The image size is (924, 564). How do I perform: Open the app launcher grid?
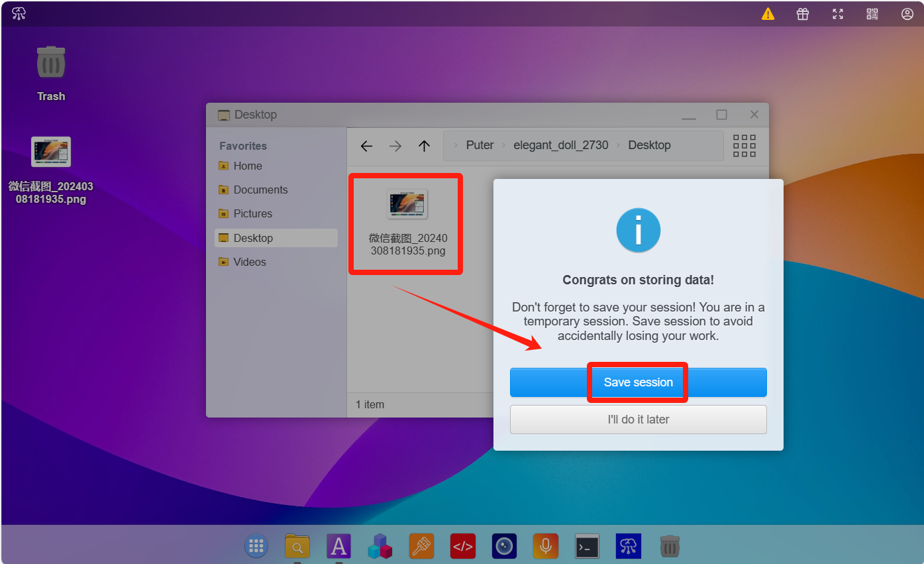256,546
